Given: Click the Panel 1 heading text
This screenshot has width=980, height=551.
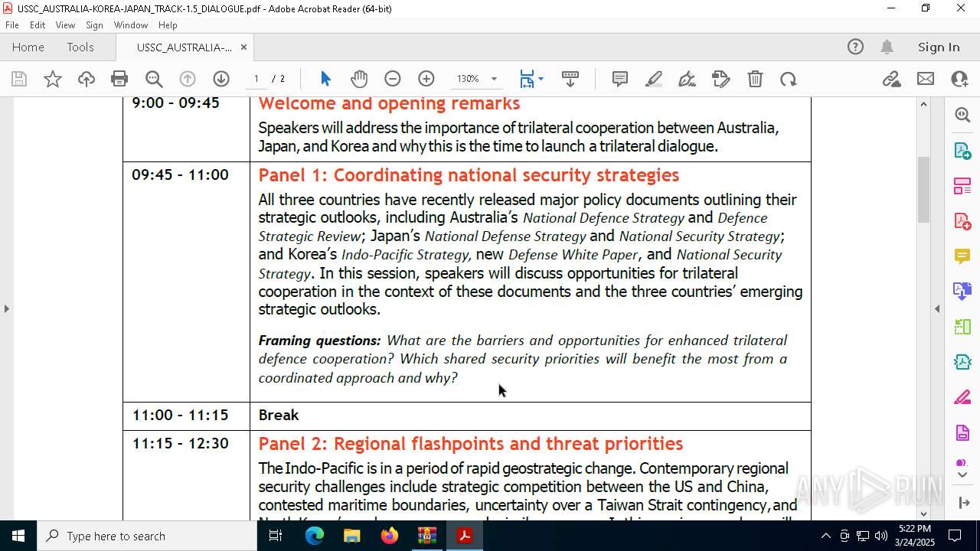Looking at the screenshot, I should [x=469, y=174].
